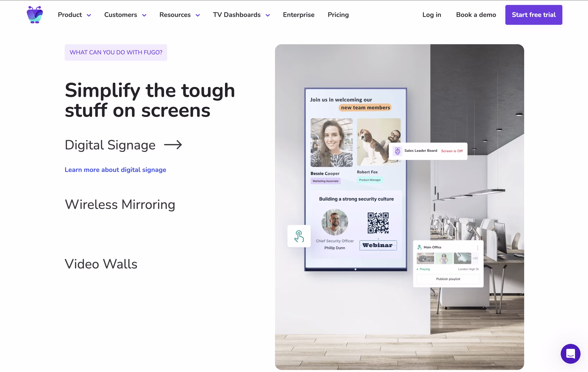Click the first playlist thumbnail in Main Office
This screenshot has height=372, width=588.
tap(425, 258)
